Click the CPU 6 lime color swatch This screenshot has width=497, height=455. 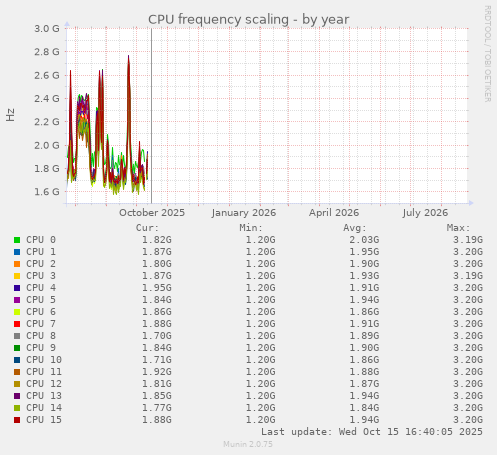coord(17,312)
